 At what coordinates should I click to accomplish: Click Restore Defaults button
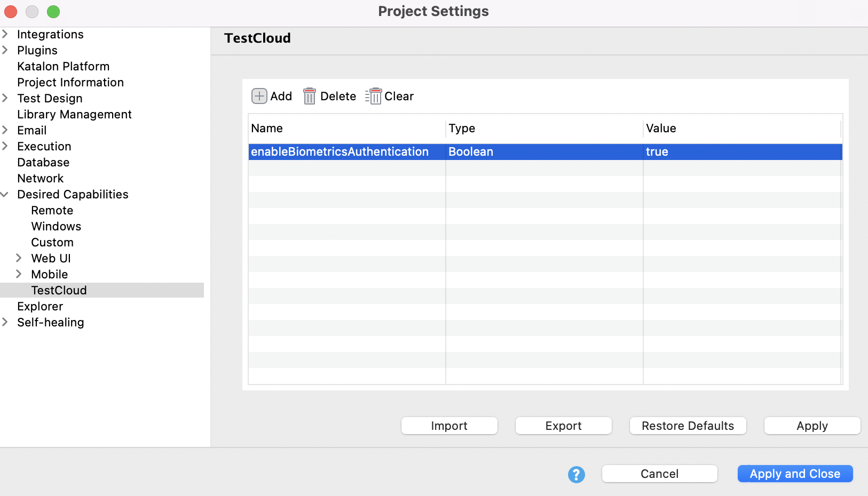688,426
